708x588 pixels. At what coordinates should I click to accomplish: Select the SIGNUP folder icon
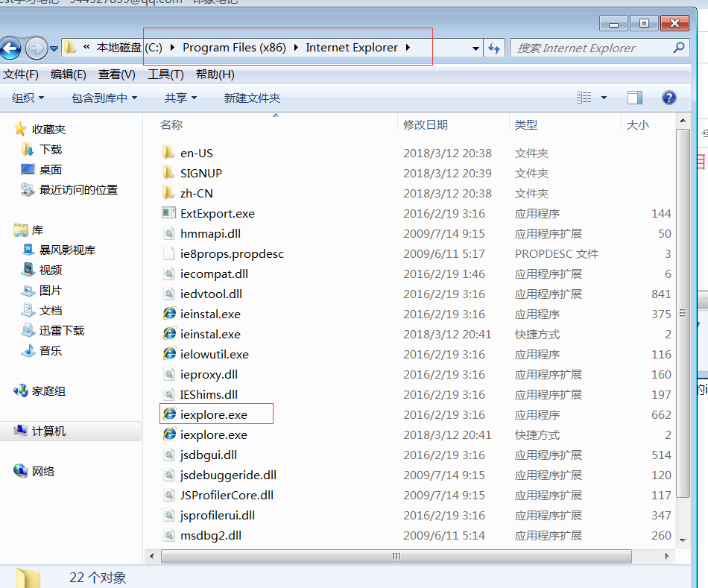click(x=168, y=172)
